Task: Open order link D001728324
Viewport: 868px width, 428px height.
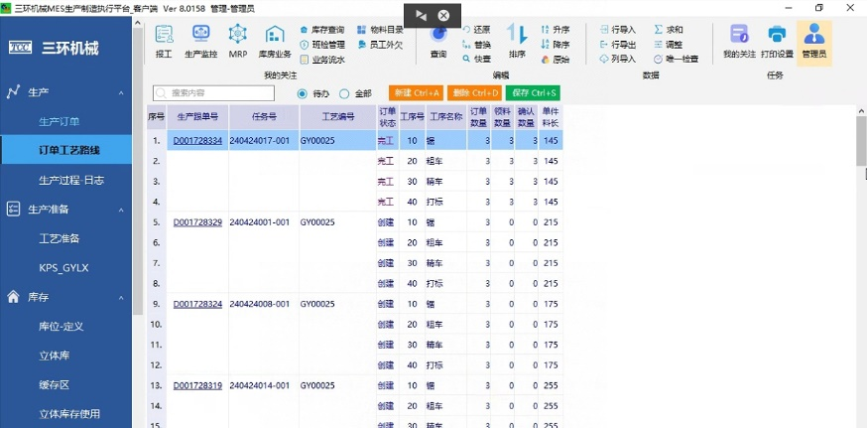Action: click(x=197, y=304)
